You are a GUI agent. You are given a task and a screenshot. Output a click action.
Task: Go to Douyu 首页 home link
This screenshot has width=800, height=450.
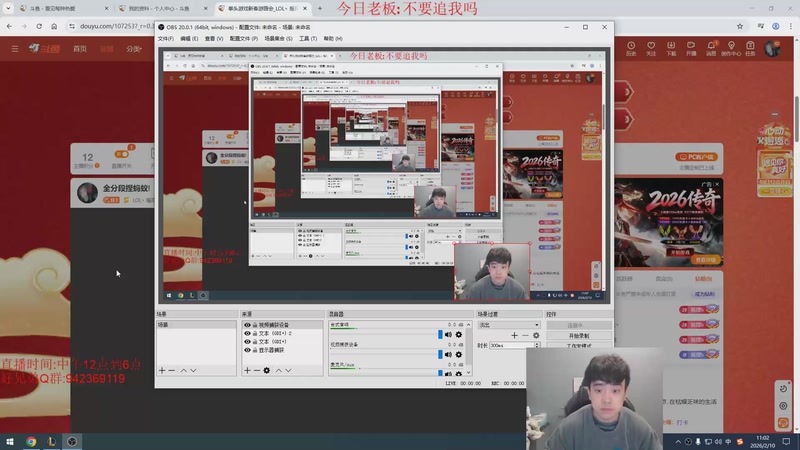click(x=80, y=49)
